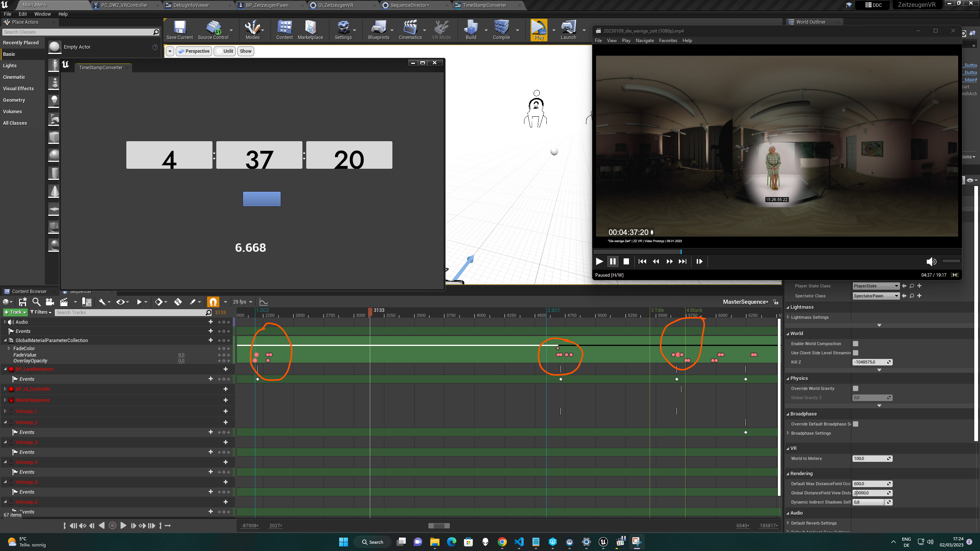980x551 pixels.
Task: Expand Lightmass Settings in World Settings
Action: point(788,317)
